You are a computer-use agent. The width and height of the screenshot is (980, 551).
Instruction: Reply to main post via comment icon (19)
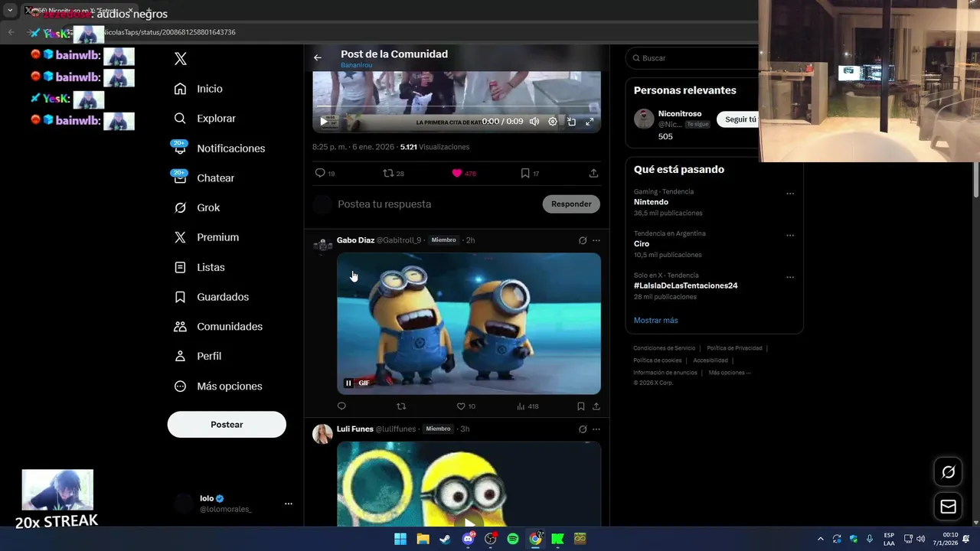[x=325, y=174]
